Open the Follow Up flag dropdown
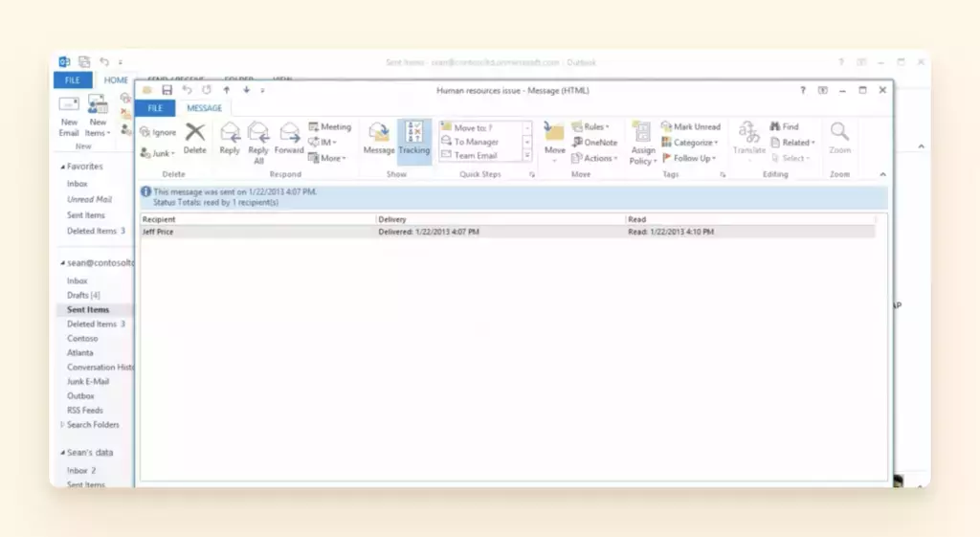The width and height of the screenshot is (980, 537). (x=689, y=158)
